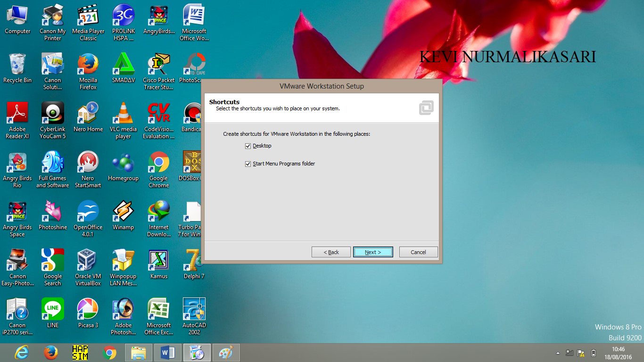This screenshot has width=644, height=362.
Task: Select the Kamus dictionary shortcut
Action: coord(159,265)
